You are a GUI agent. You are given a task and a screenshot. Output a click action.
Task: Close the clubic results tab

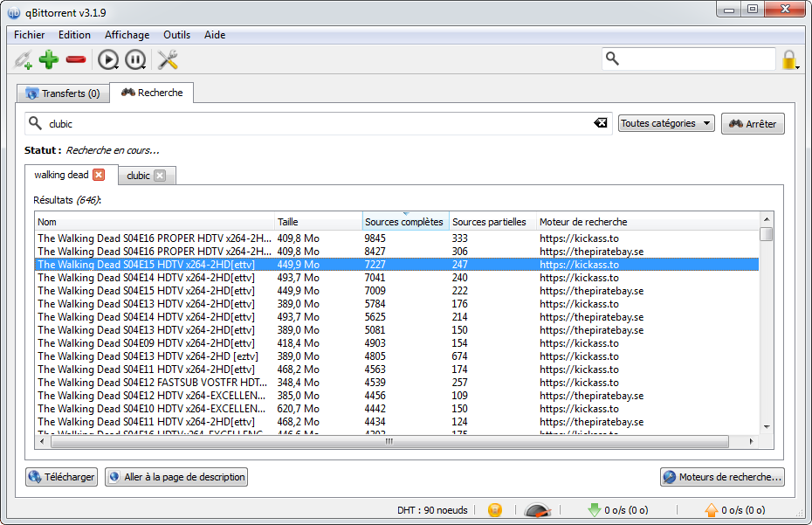pos(160,176)
